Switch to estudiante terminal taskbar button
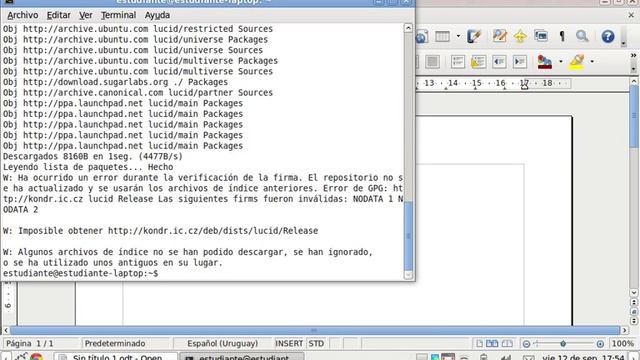 point(242,356)
